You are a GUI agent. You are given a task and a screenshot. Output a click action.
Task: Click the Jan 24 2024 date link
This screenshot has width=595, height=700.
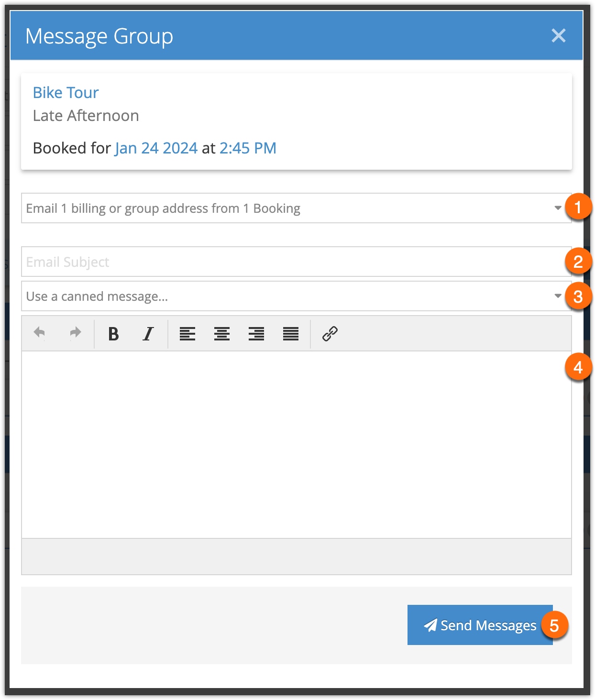pyautogui.click(x=156, y=148)
